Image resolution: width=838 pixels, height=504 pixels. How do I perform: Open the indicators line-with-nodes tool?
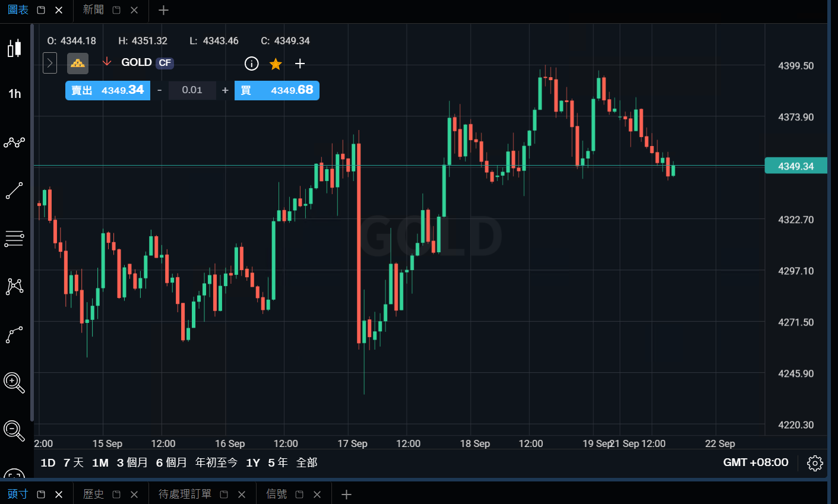click(14, 142)
